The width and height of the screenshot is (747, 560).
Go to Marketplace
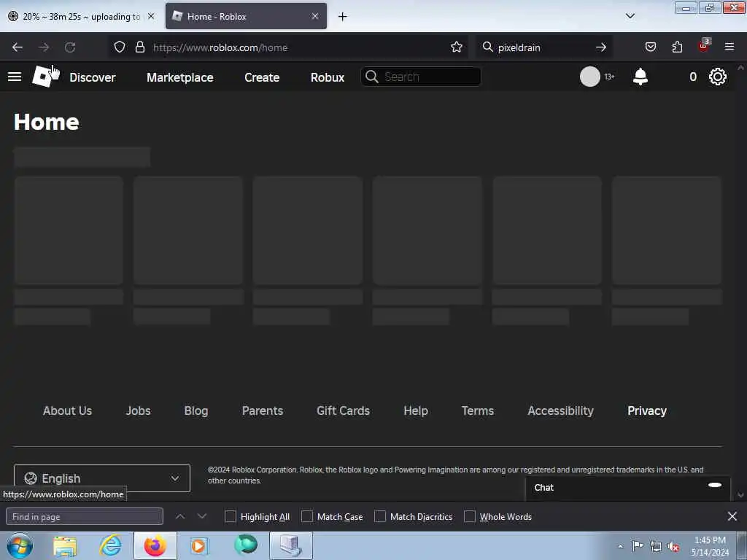[x=180, y=77]
